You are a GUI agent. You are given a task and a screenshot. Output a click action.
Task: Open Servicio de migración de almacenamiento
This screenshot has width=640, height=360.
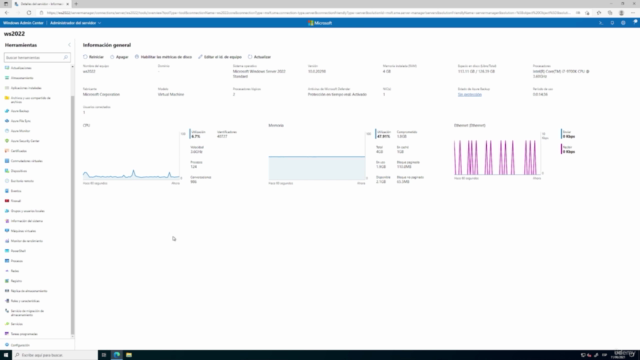pos(27,313)
